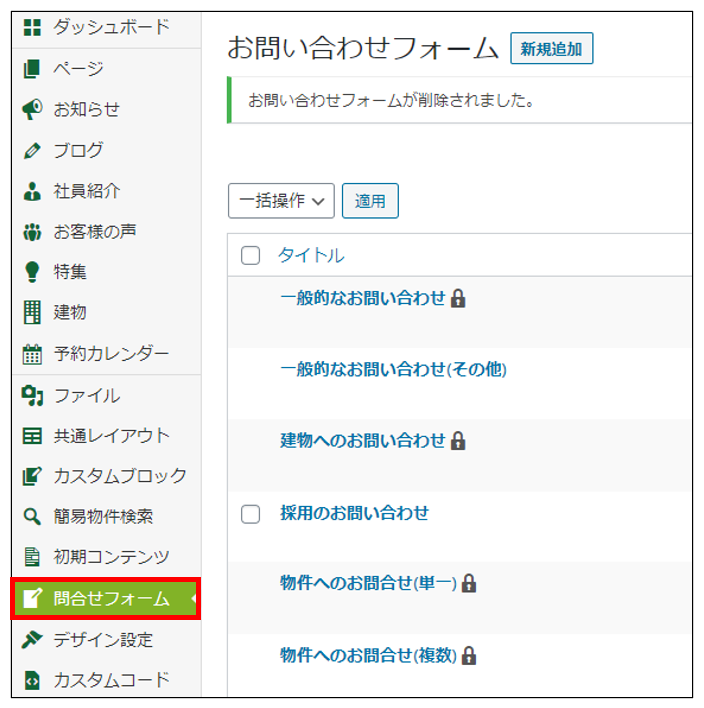Open the 物件へのお問合せ(複数) form
Screen dimensions: 704x708
click(x=368, y=656)
